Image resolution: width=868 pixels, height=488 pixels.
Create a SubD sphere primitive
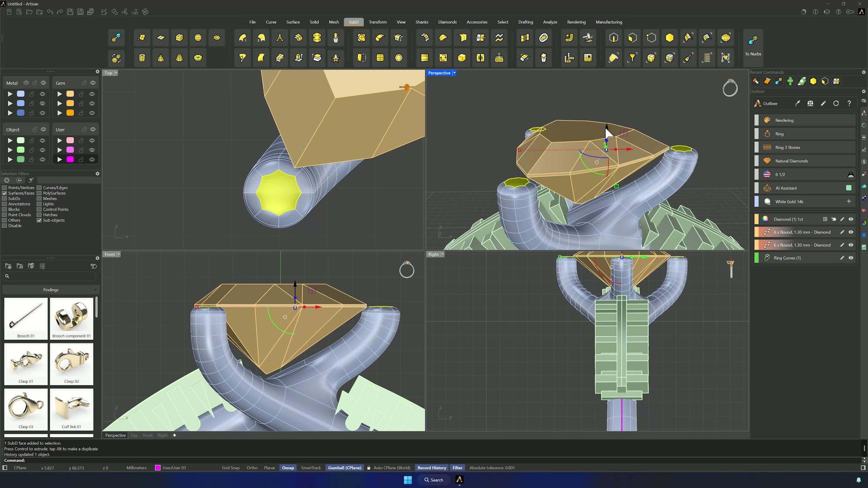tap(198, 37)
